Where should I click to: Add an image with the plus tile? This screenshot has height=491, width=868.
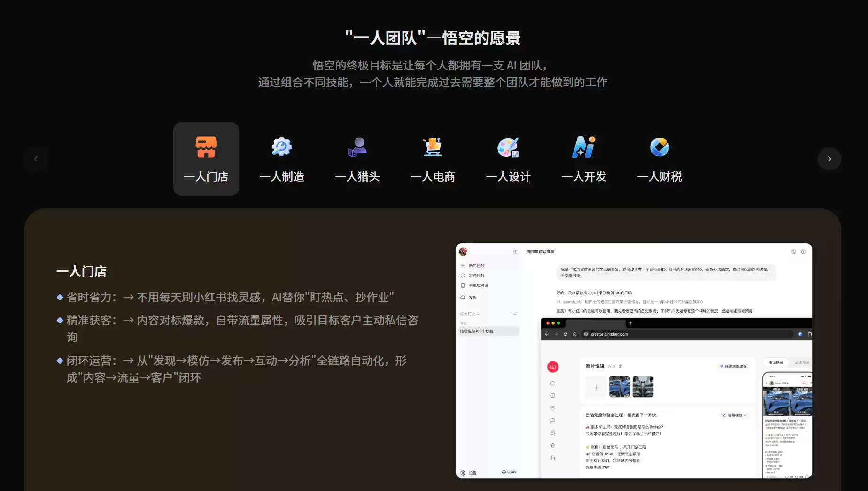596,387
